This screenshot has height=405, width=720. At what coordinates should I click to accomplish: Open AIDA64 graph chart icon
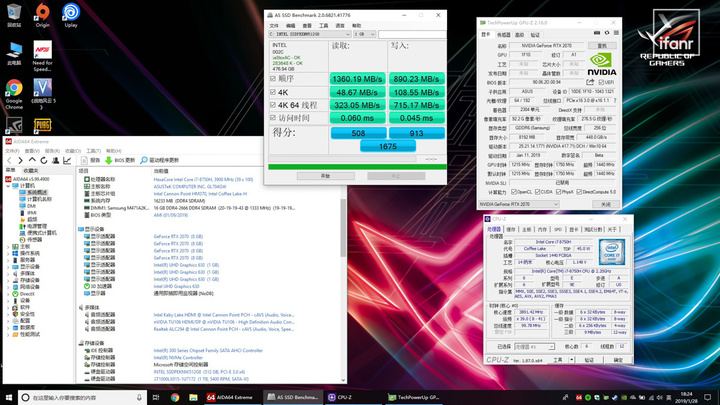click(x=67, y=160)
